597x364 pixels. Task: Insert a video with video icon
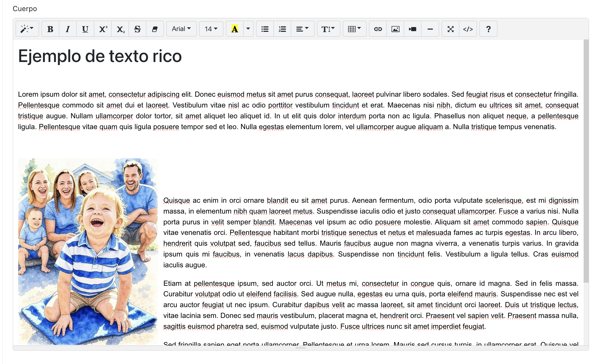tap(413, 29)
